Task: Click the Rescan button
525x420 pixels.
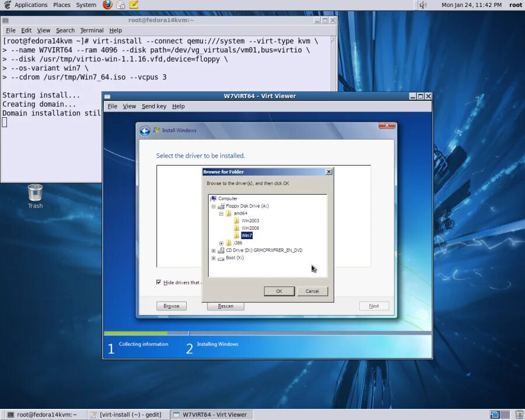Action: click(225, 306)
